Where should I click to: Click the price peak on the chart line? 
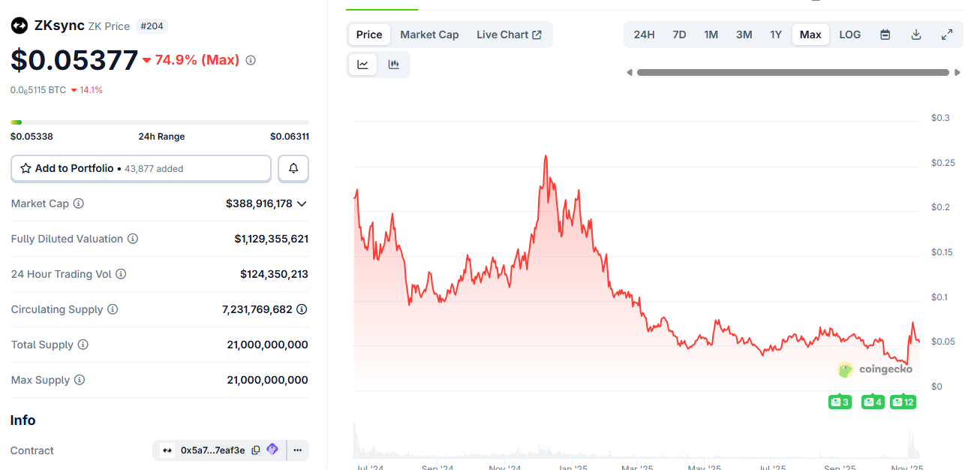[546, 156]
